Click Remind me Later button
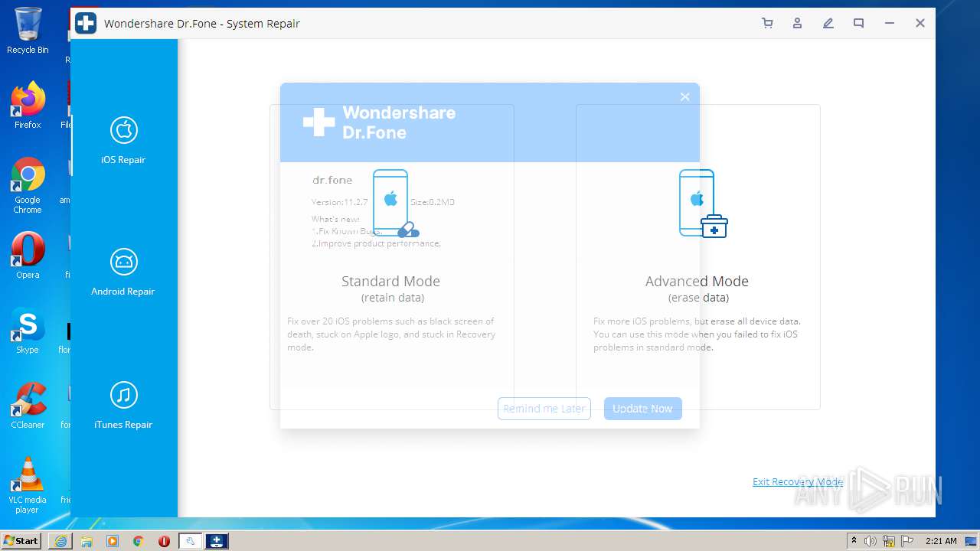 coord(544,409)
